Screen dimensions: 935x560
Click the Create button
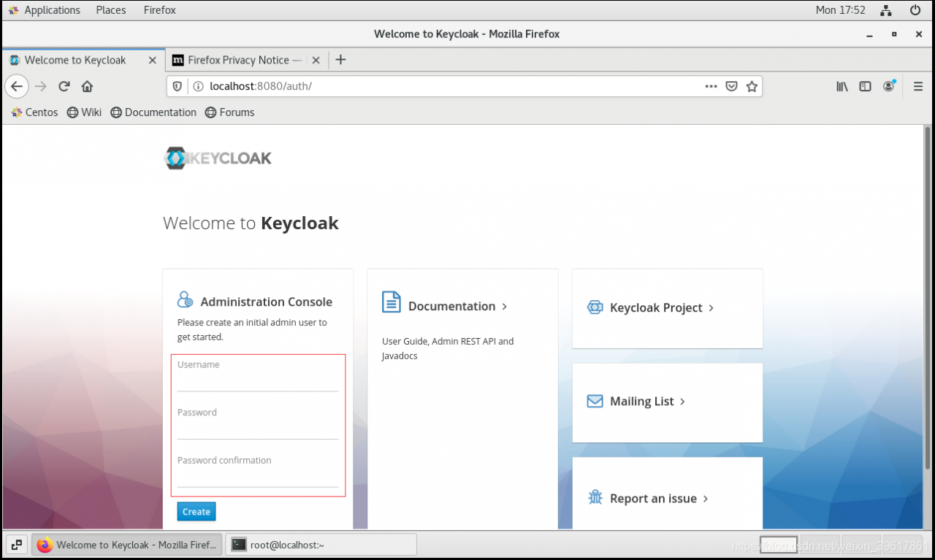coord(196,512)
